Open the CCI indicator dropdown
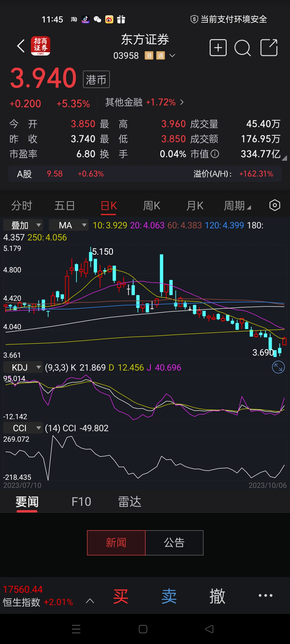 pyautogui.click(x=23, y=428)
